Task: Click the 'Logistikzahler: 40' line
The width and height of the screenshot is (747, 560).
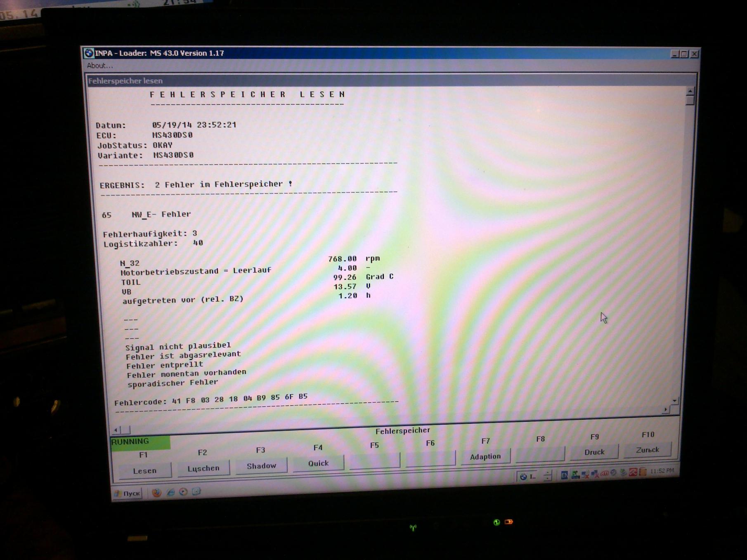Action: point(153,243)
